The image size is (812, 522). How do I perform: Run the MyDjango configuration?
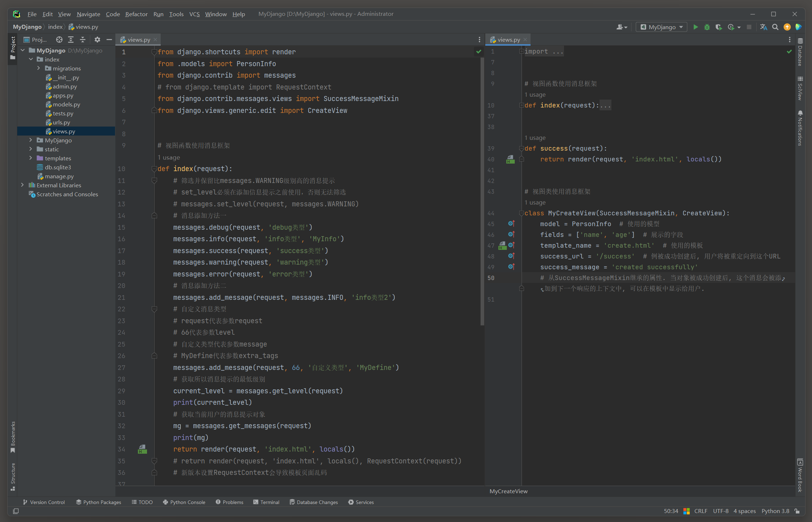tap(696, 27)
